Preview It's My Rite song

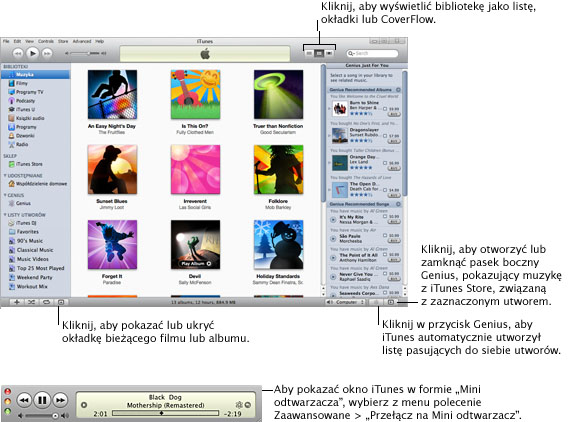(333, 220)
